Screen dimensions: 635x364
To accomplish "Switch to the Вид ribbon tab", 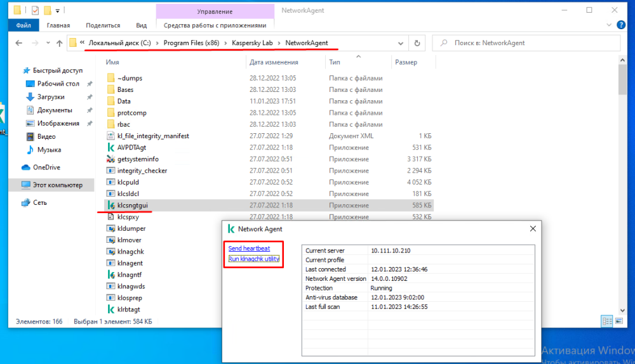I will (x=141, y=25).
